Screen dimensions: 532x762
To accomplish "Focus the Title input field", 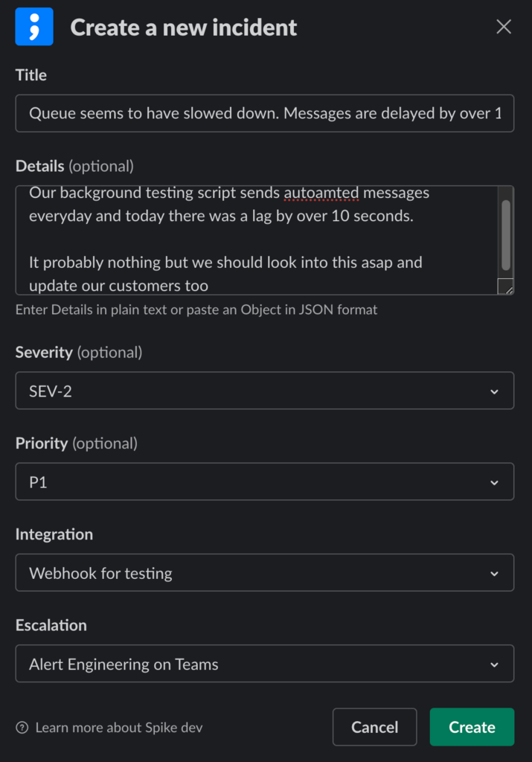I will coord(264,114).
